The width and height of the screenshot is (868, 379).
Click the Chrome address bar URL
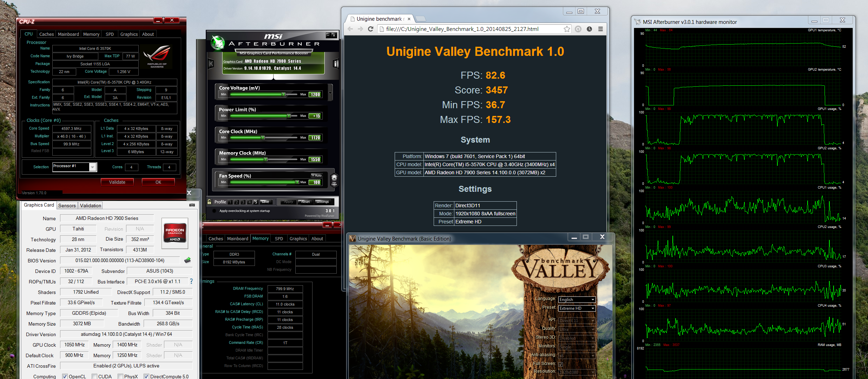(462, 29)
